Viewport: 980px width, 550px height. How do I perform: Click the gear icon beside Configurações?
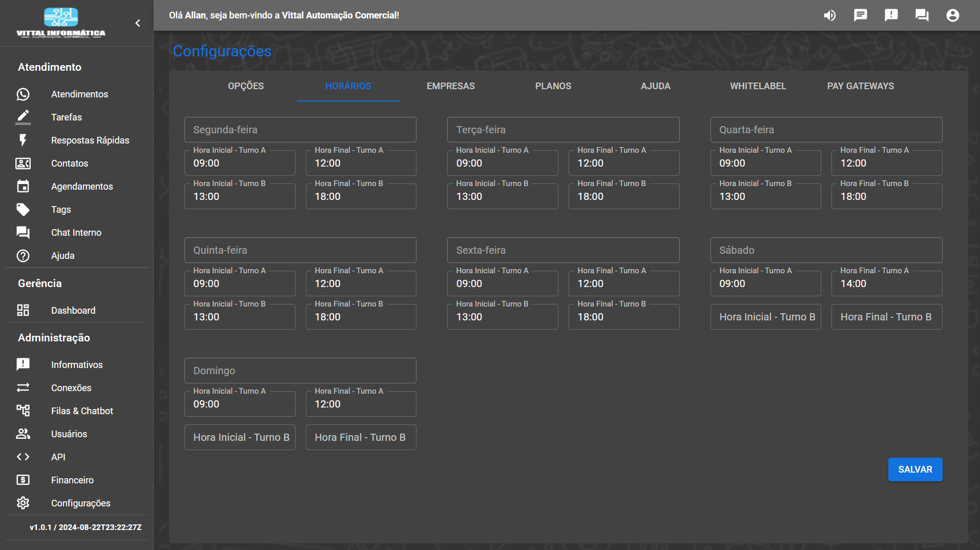(x=23, y=503)
